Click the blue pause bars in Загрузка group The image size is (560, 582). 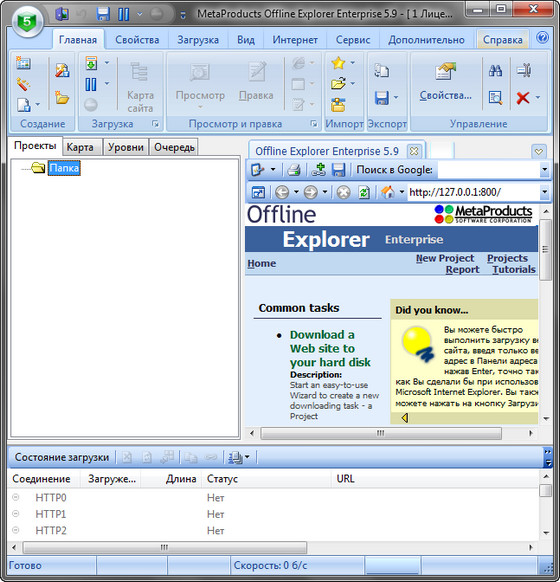click(x=91, y=84)
